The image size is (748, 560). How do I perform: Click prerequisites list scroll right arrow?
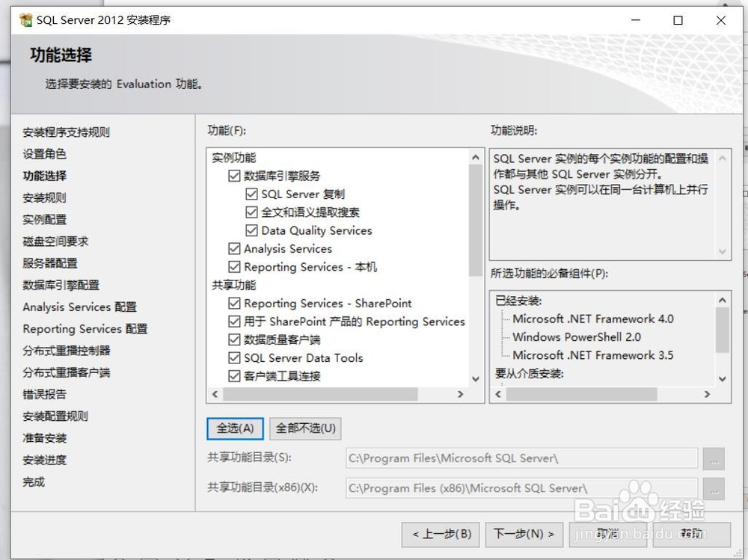coord(707,394)
